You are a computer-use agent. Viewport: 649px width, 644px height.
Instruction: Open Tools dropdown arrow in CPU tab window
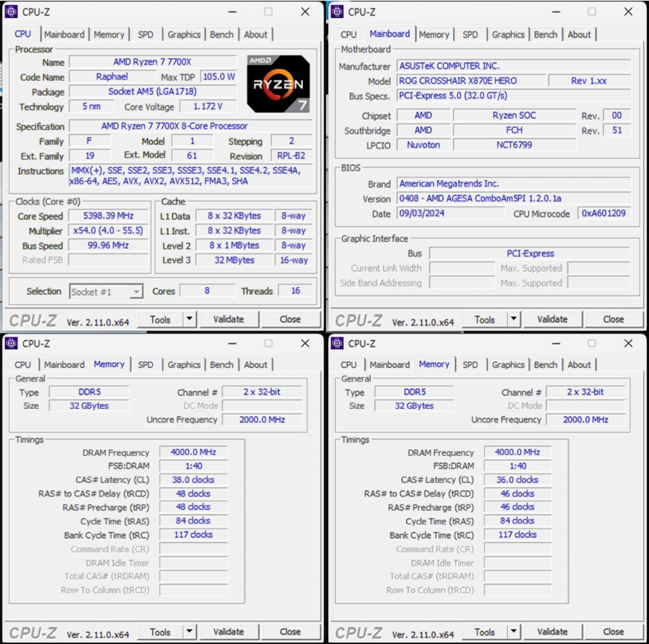coord(190,319)
